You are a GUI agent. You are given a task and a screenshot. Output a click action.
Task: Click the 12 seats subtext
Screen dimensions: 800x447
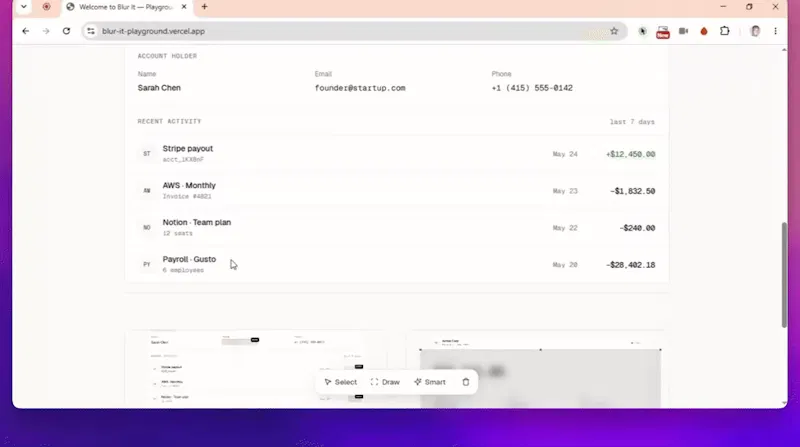click(x=178, y=233)
